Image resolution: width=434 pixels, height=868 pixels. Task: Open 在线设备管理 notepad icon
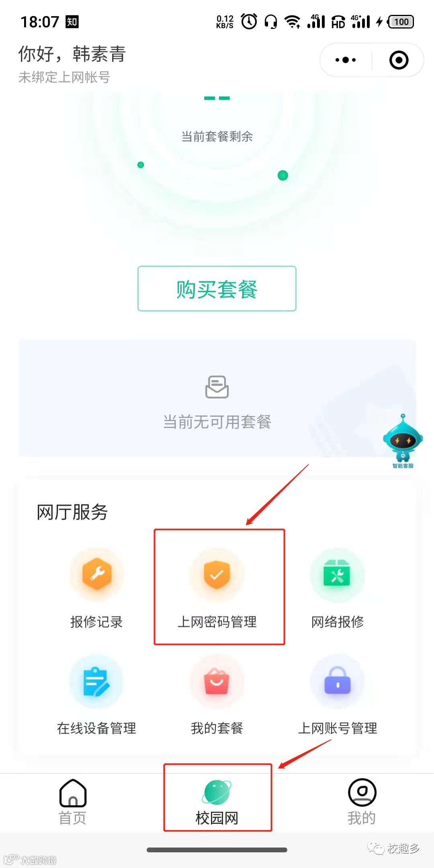coord(96,682)
